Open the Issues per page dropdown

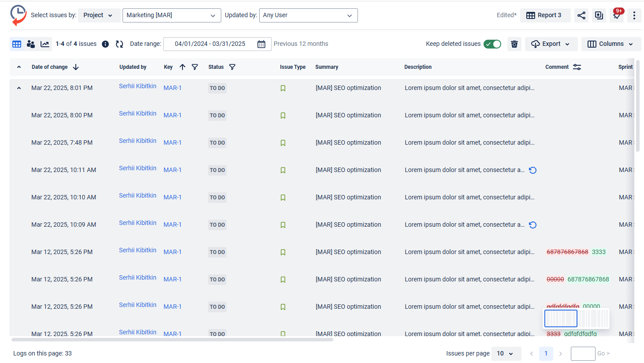(x=506, y=354)
